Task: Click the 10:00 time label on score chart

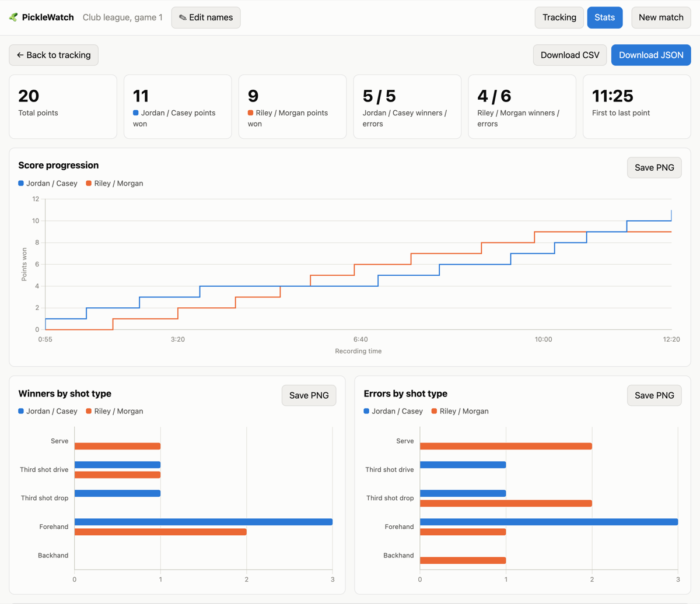Action: pyautogui.click(x=544, y=339)
